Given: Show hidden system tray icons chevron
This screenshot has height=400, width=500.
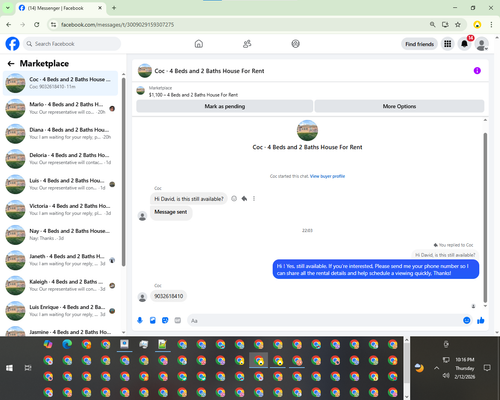Looking at the screenshot, I should [x=436, y=368].
